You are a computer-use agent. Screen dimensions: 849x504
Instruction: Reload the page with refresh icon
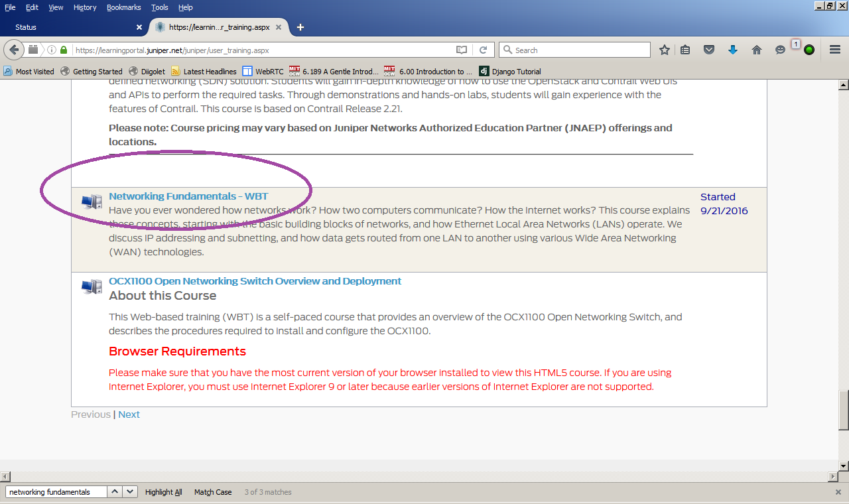(484, 50)
